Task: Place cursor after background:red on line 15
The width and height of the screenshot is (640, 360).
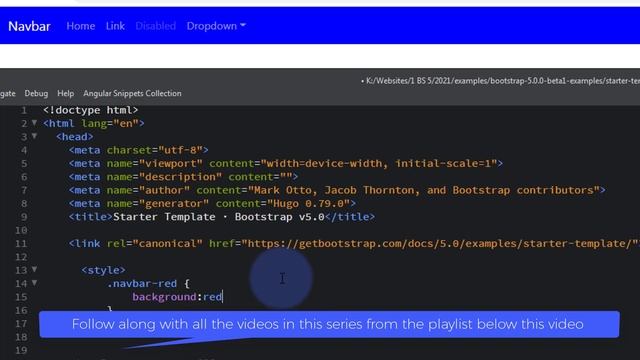Action: pos(223,297)
